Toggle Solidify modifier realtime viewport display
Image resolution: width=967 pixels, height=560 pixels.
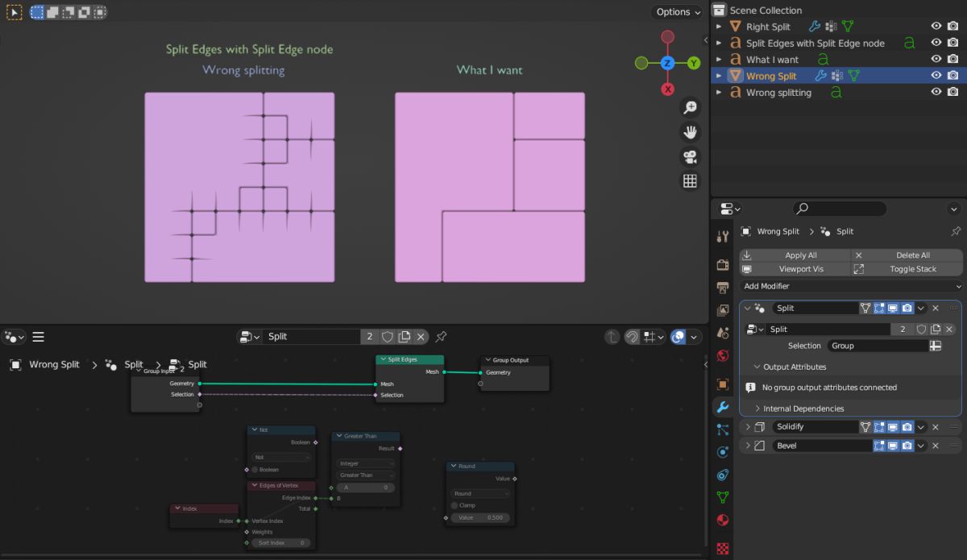point(893,427)
